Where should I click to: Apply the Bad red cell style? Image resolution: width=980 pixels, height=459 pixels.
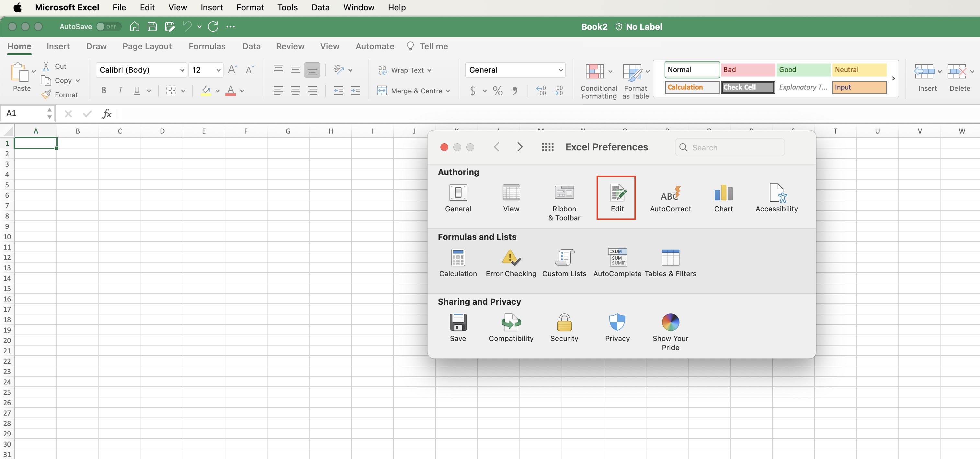tap(747, 70)
